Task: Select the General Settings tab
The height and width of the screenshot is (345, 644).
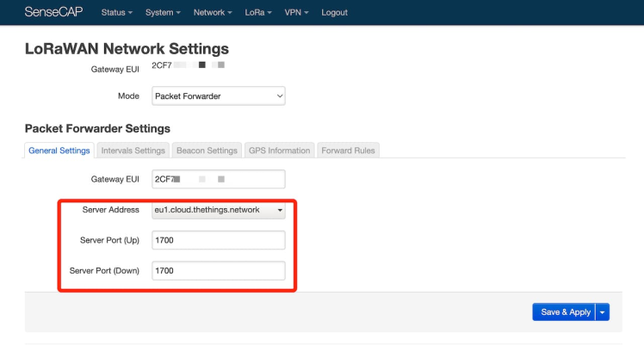Action: (59, 151)
